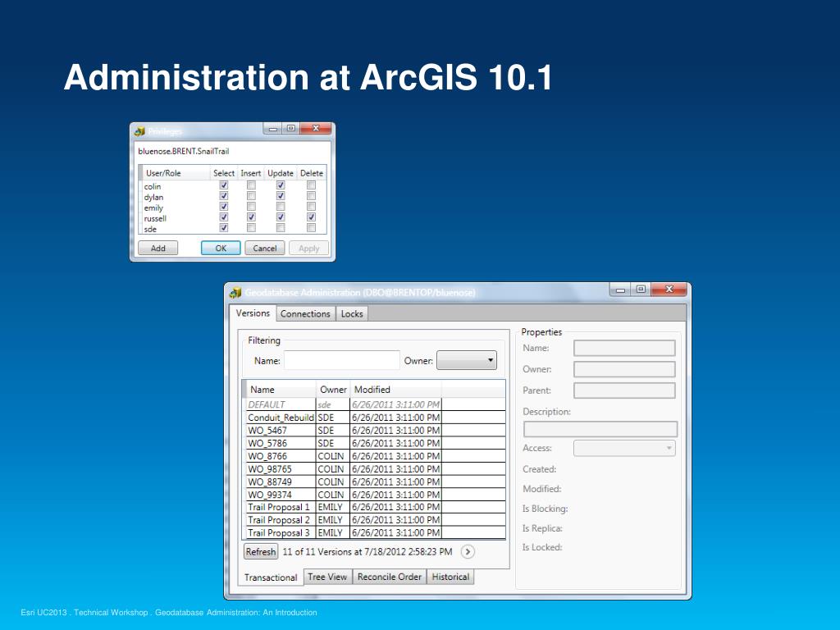Switch to Tree View tab

(x=327, y=577)
